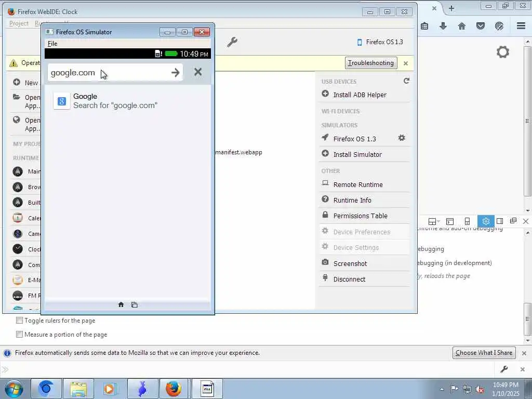Open the E-Mail app icon in runtime list
This screenshot has height=399, width=532.
pos(18,280)
